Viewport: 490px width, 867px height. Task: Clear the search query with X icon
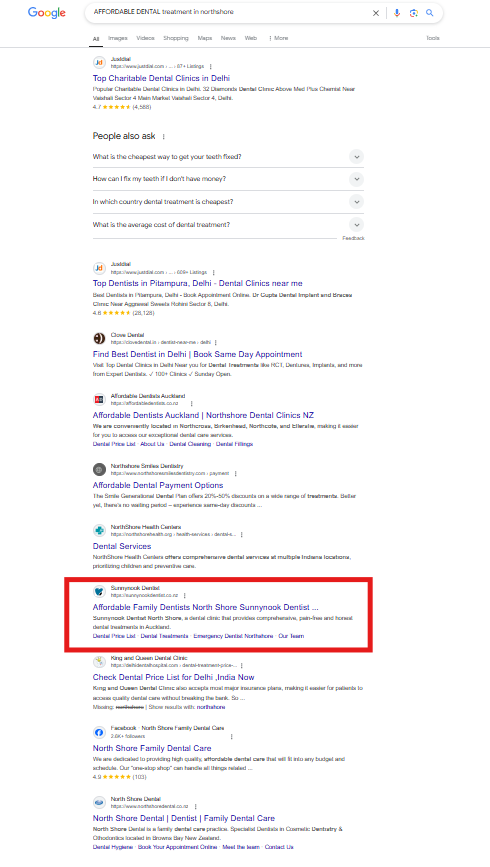point(376,13)
